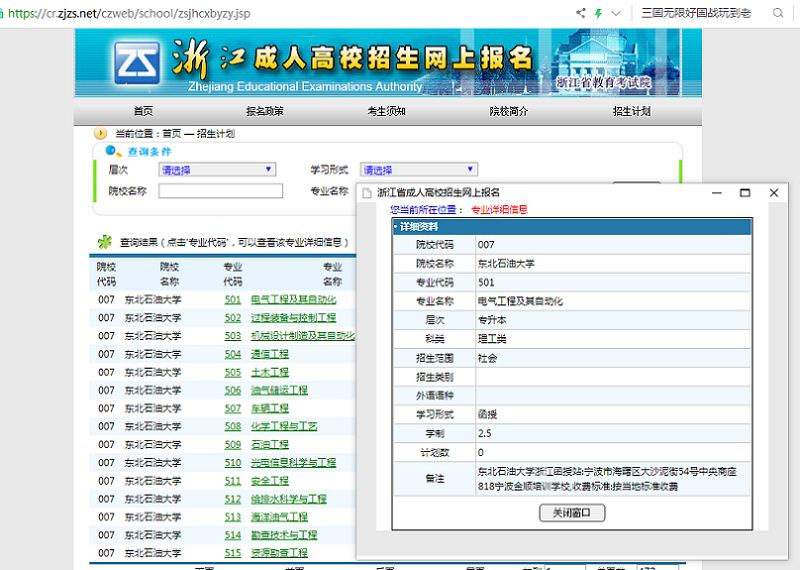Open major code 509 link
The width and height of the screenshot is (800, 570).
tap(233, 444)
